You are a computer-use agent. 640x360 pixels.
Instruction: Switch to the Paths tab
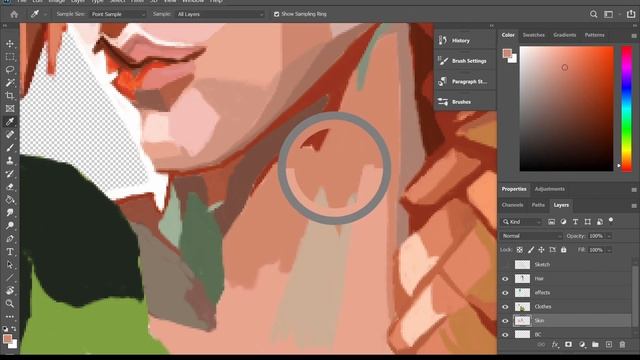pos(538,205)
